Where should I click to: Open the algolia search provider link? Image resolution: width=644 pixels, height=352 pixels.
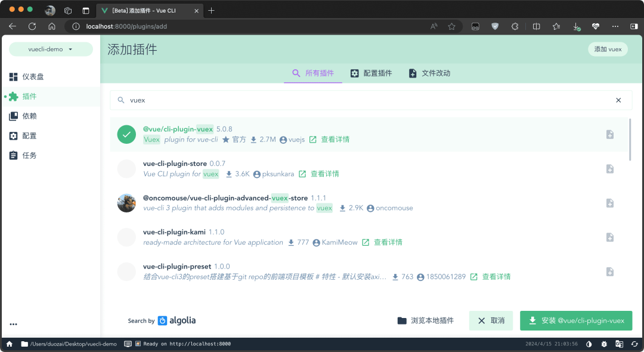[x=177, y=321]
